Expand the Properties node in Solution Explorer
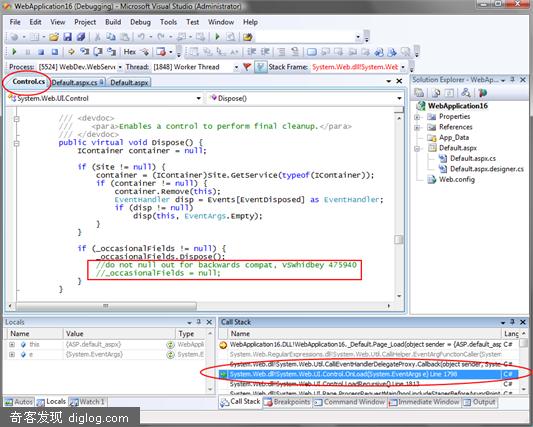This screenshot has height=427, width=533. click(x=417, y=117)
